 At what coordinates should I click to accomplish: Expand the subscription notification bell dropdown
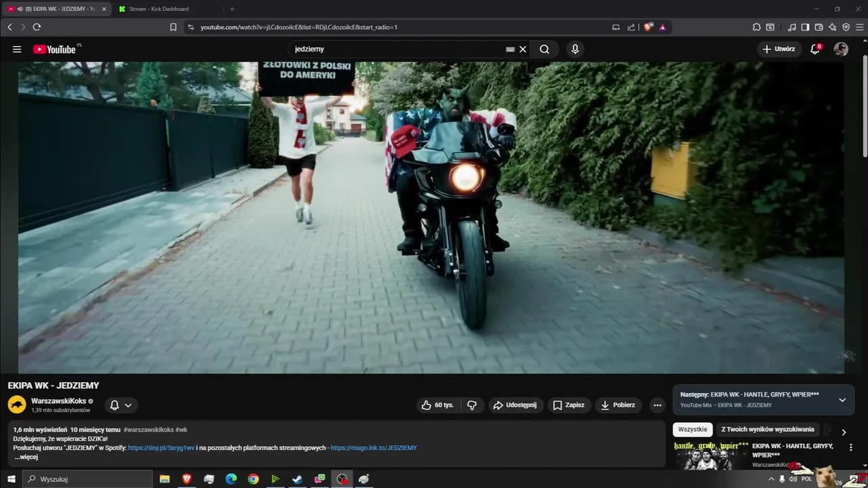click(x=121, y=405)
